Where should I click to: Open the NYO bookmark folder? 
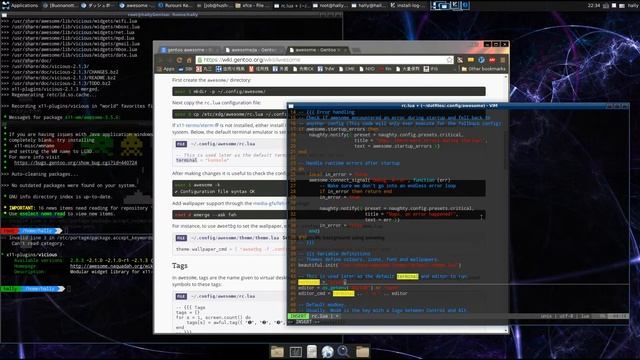367,69
